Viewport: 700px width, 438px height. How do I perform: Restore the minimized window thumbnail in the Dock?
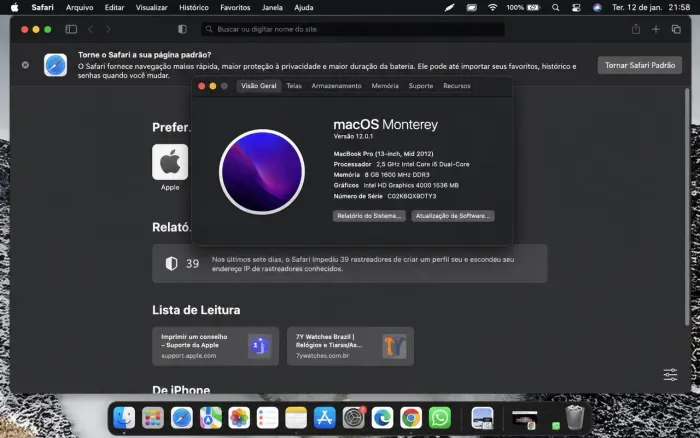click(525, 419)
